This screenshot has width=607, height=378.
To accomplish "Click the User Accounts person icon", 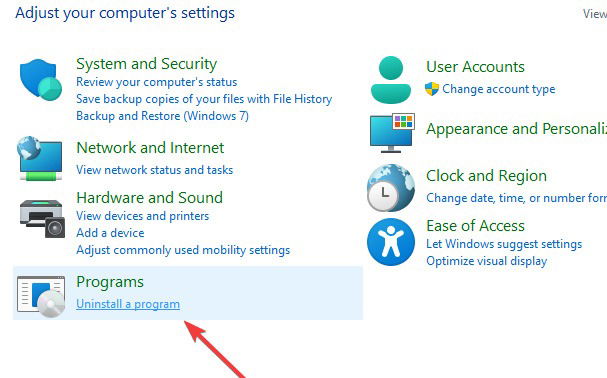I will [x=391, y=80].
